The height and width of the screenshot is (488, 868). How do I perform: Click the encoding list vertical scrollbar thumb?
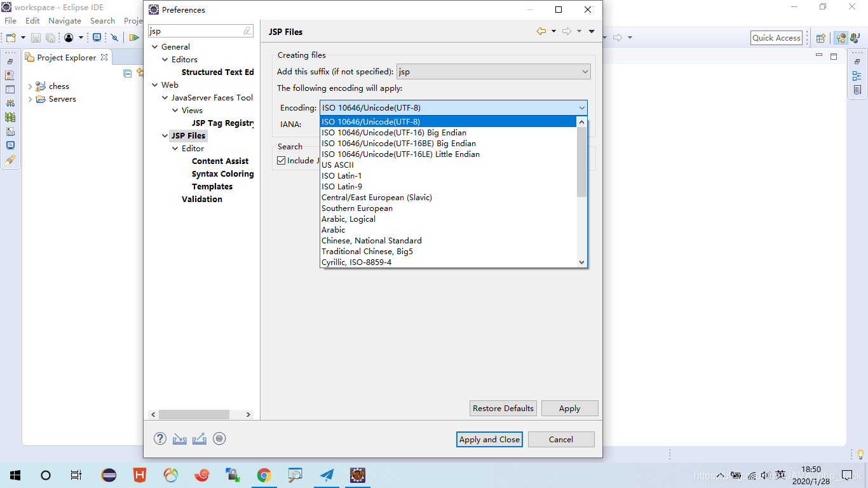(581, 162)
